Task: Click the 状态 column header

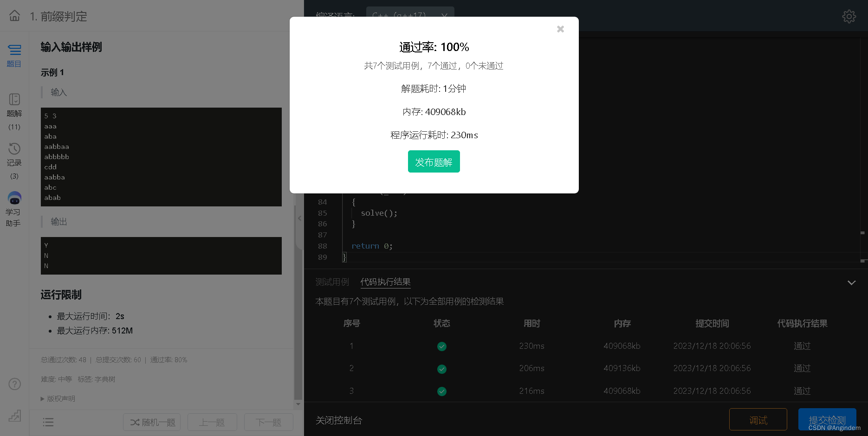Action: tap(442, 323)
